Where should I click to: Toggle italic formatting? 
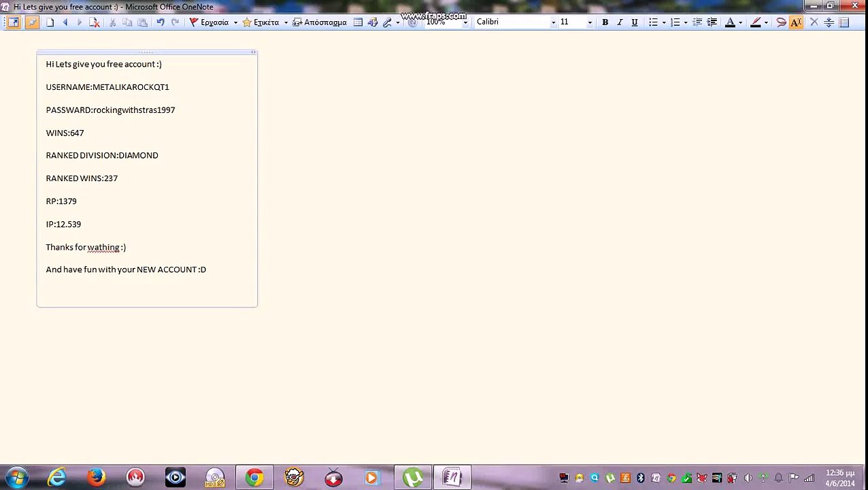tap(620, 22)
